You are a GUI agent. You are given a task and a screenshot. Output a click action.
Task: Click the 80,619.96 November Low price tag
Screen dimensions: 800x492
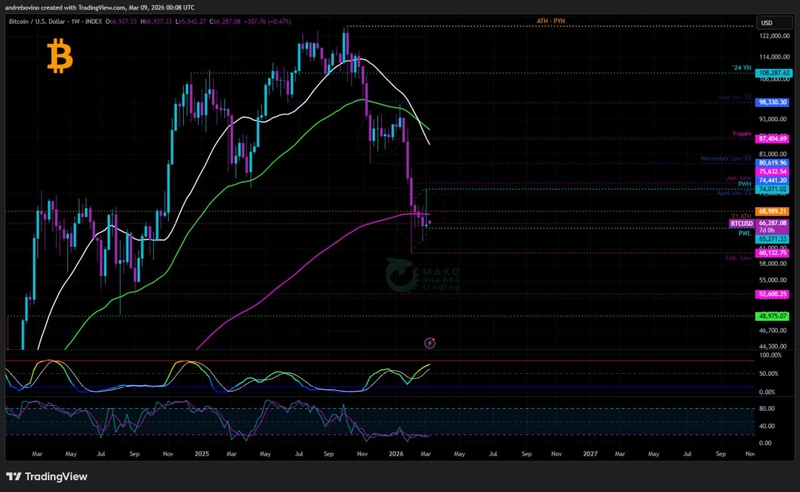(773, 162)
